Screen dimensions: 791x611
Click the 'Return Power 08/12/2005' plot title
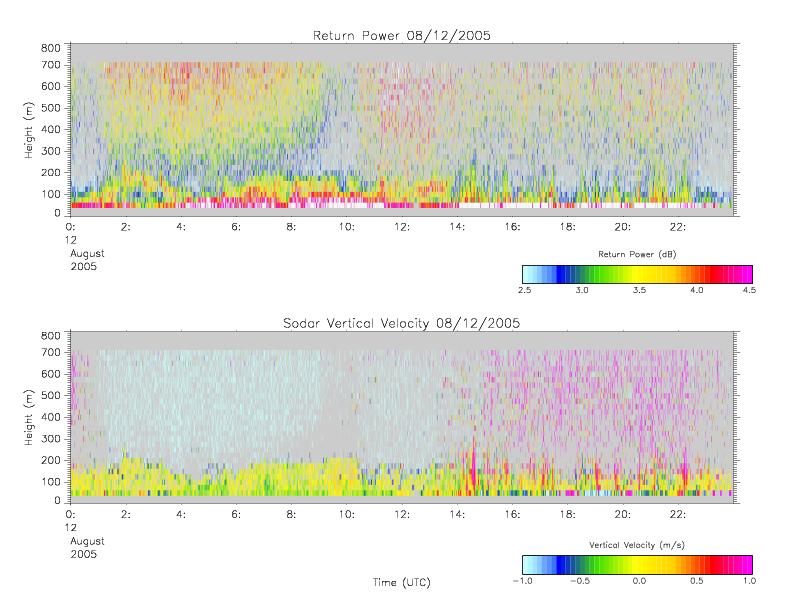402,35
